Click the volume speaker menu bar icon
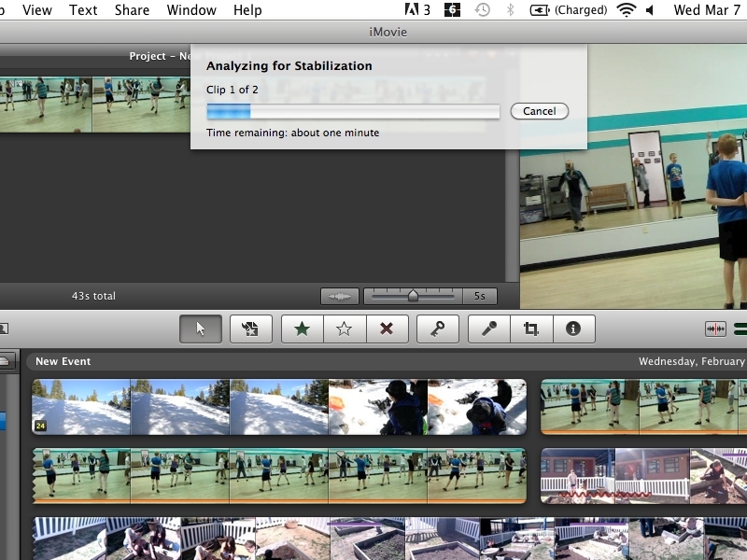The width and height of the screenshot is (747, 560). tap(650, 10)
